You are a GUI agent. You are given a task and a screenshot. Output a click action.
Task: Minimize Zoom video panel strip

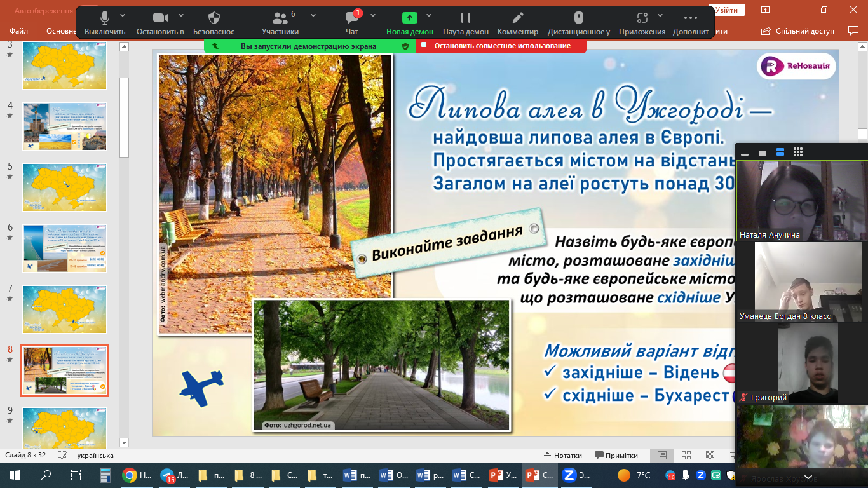[745, 152]
